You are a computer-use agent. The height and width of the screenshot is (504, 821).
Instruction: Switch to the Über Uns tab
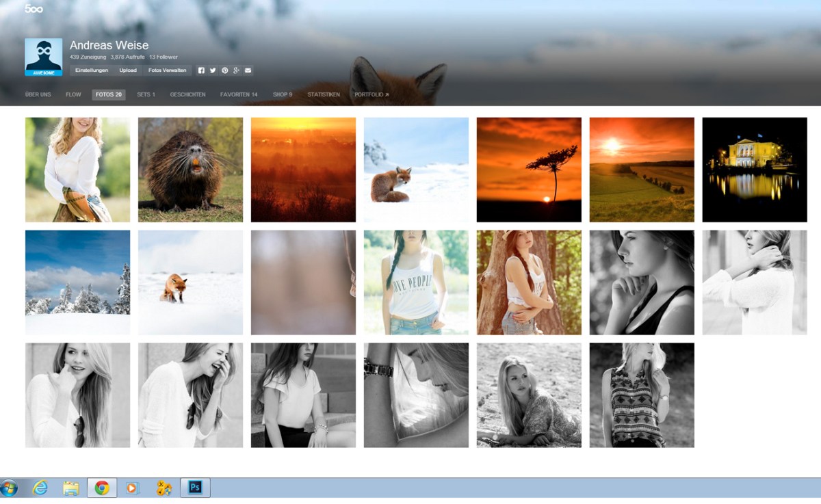[x=38, y=94]
